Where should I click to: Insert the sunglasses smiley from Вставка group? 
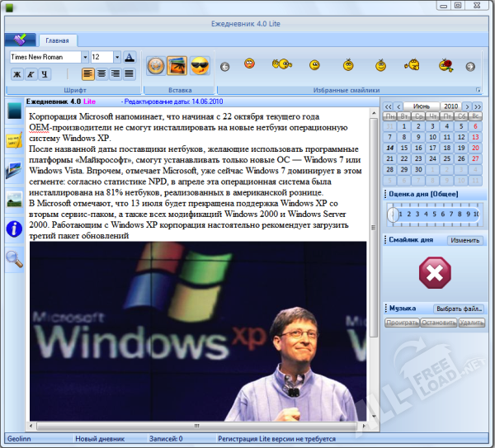coord(199,65)
